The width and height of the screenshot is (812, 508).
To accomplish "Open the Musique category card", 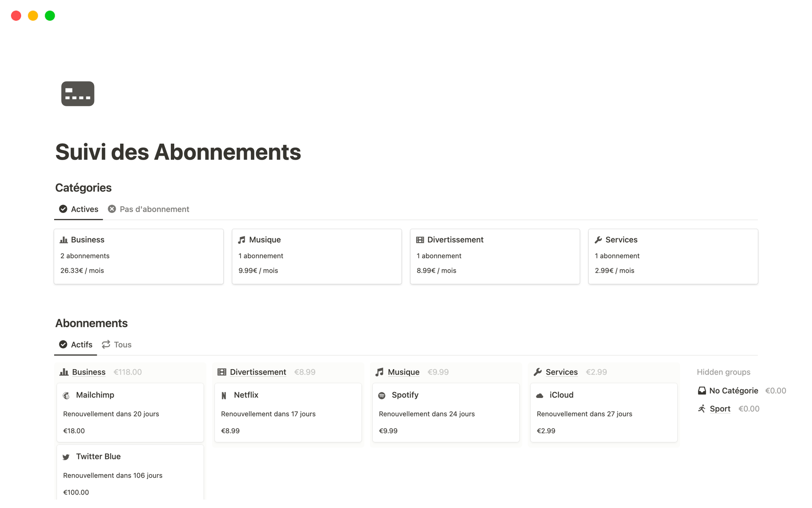I will pos(317,256).
